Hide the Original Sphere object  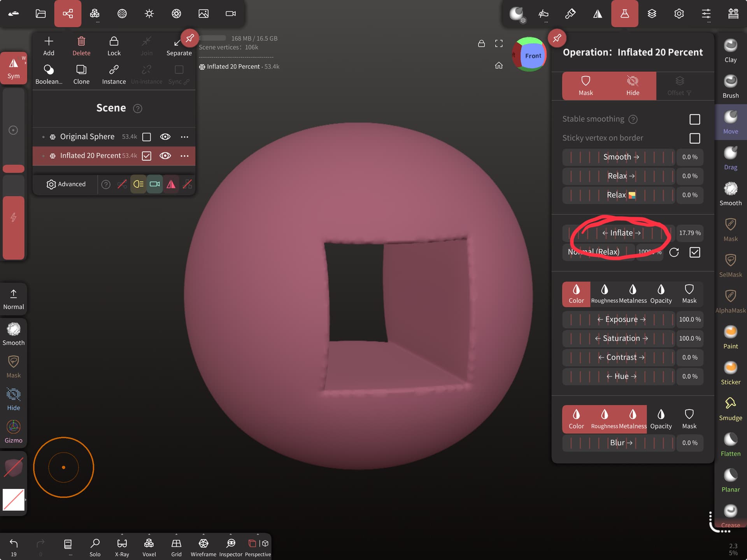tap(165, 137)
